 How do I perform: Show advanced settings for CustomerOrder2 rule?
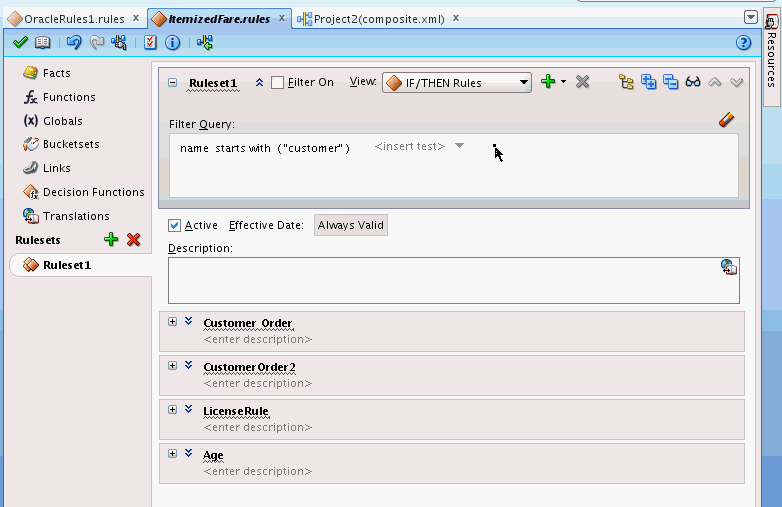click(189, 365)
